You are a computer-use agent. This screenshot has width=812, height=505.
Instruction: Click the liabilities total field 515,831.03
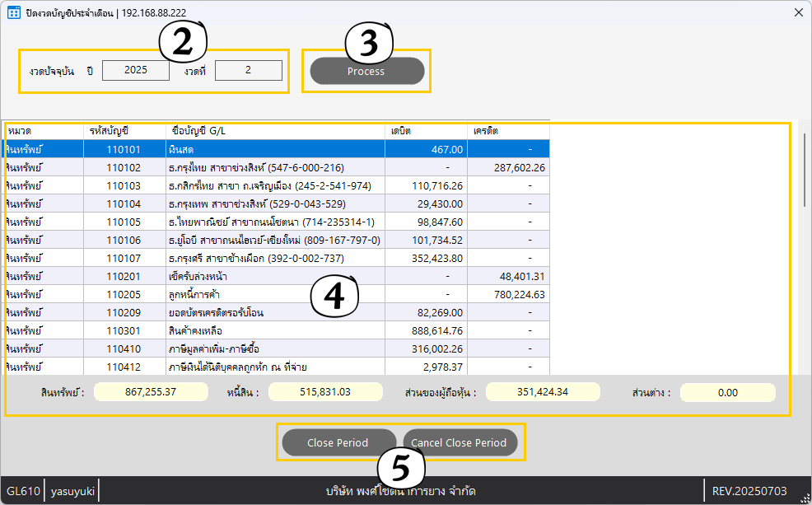click(x=325, y=392)
